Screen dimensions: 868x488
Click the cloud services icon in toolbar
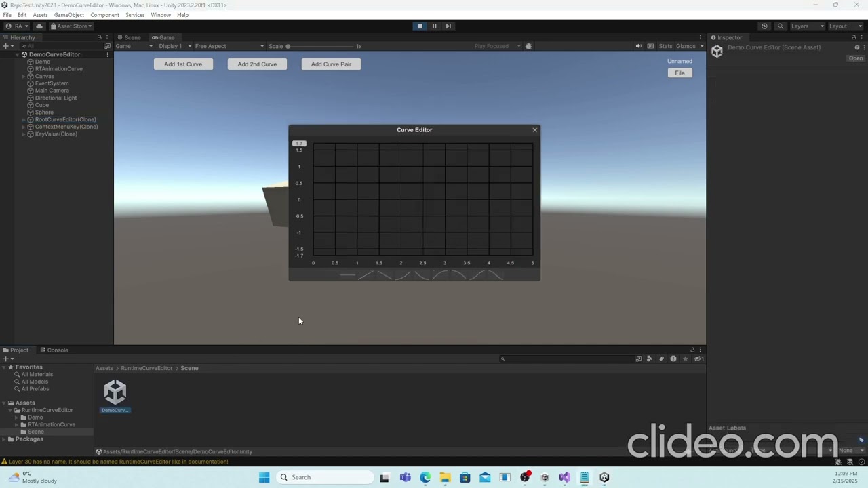(39, 26)
